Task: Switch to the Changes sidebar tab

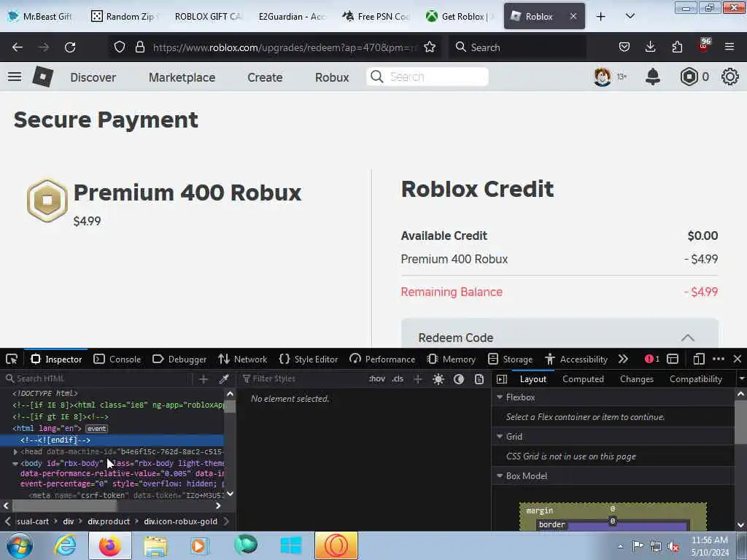Action: [636, 379]
